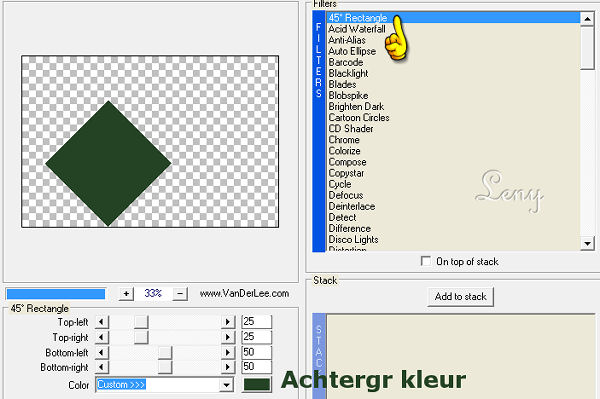
Task: Click the Custom >>> color combo box
Action: point(164,385)
